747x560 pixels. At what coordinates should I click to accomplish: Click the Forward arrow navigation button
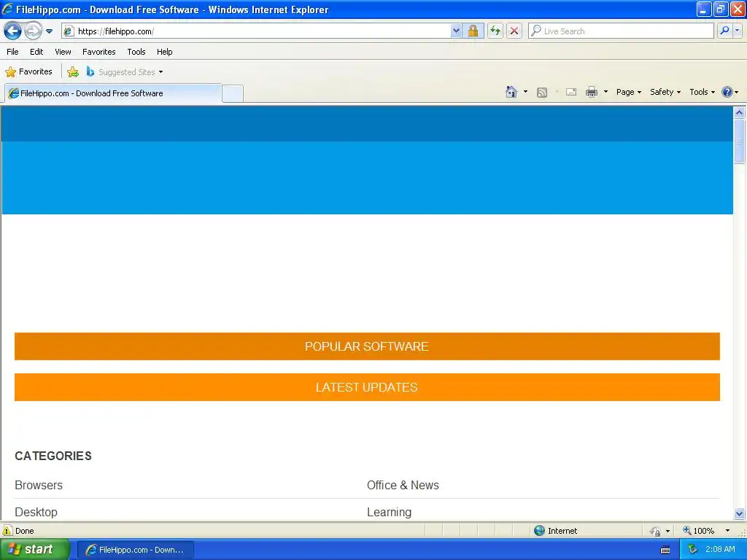point(33,31)
